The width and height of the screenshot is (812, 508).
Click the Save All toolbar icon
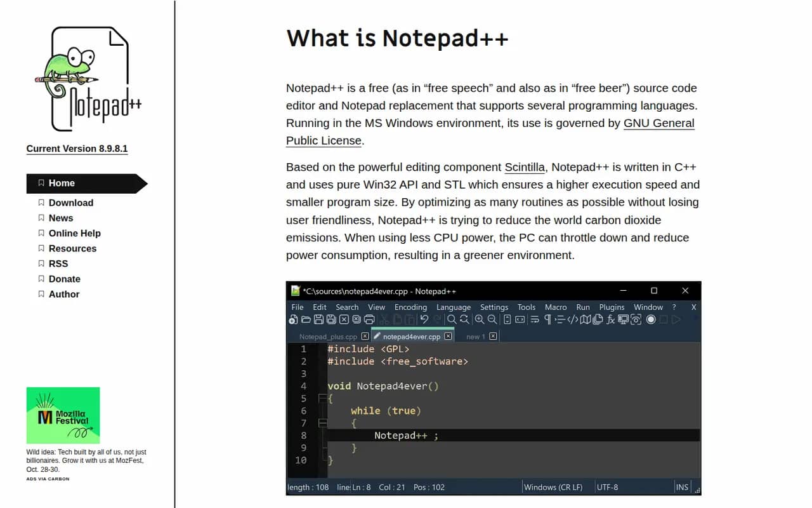(331, 319)
